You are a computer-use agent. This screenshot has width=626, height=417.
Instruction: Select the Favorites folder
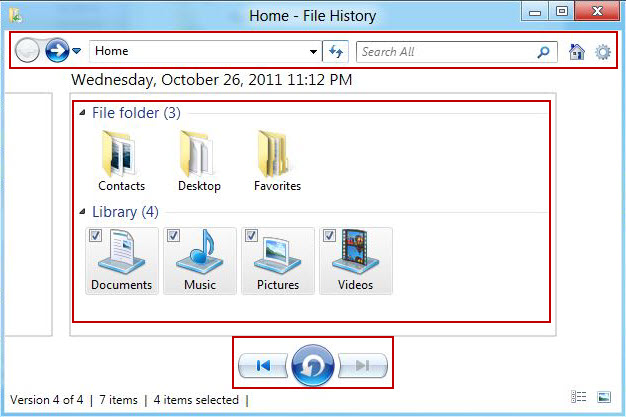click(x=277, y=161)
